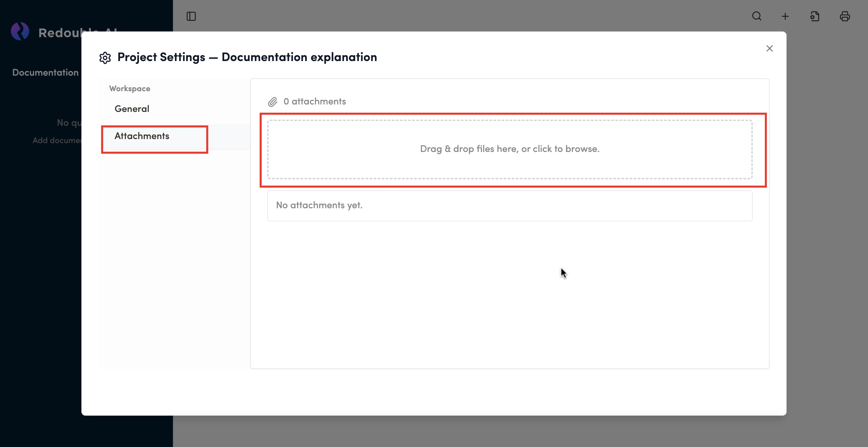868x447 pixels.
Task: Click 'click to browse' upload text
Action: [566, 149]
